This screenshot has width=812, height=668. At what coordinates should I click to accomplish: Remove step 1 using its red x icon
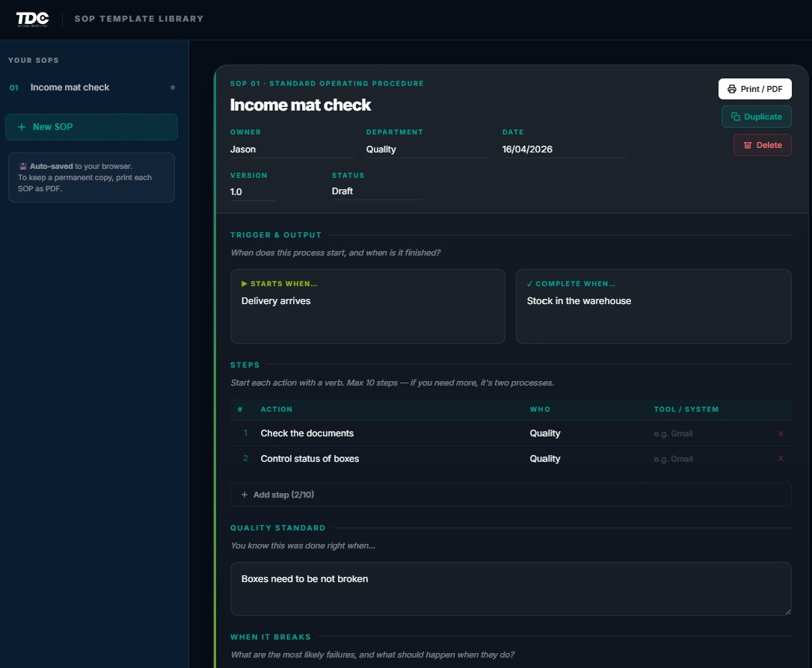(781, 433)
